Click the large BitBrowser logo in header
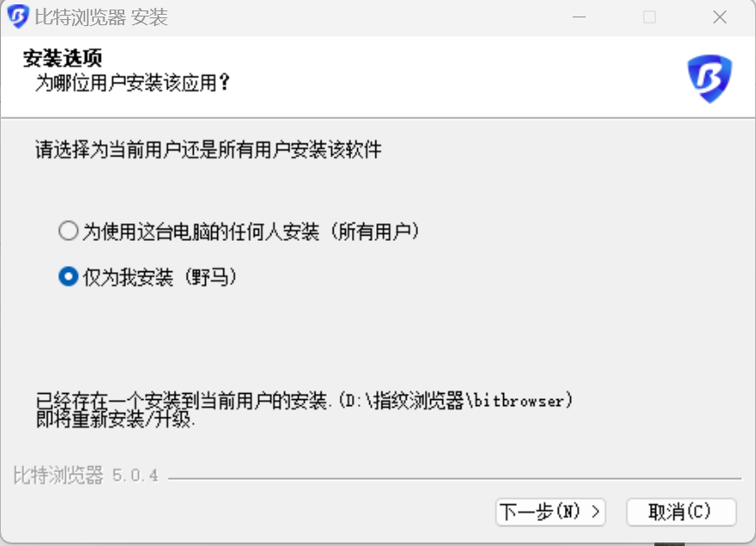This screenshot has height=546, width=756. tap(709, 78)
